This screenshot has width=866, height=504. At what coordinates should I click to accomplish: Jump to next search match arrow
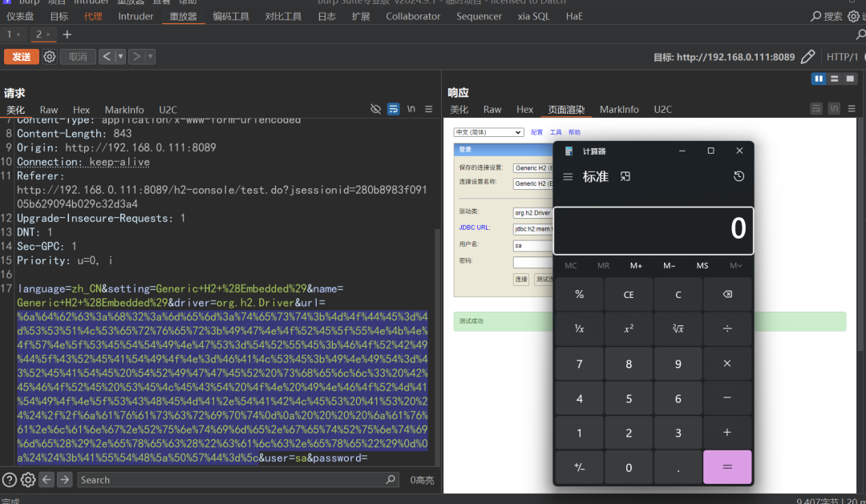65,480
